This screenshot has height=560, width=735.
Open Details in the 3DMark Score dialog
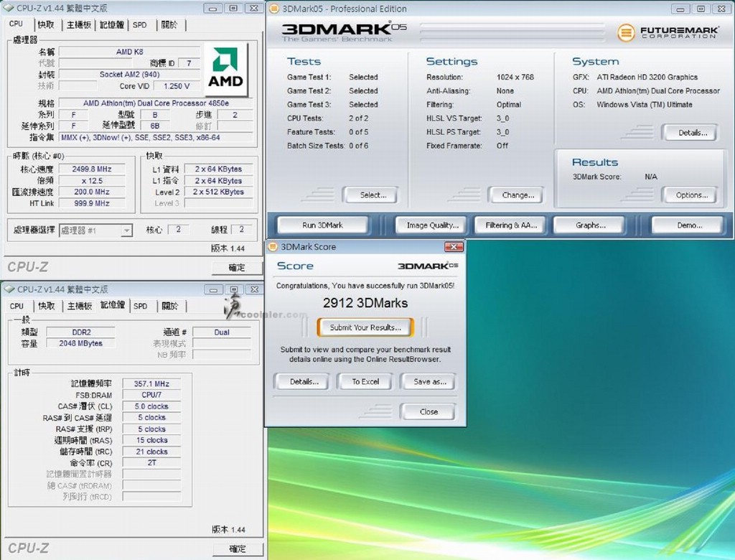point(304,382)
